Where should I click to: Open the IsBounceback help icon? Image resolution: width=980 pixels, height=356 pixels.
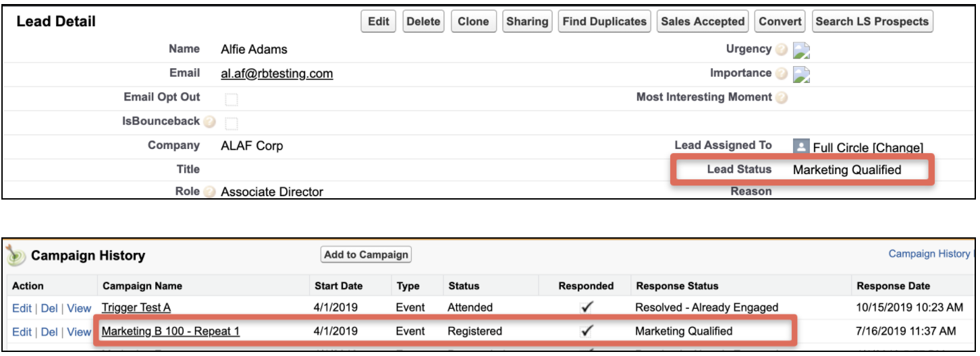pyautogui.click(x=209, y=123)
